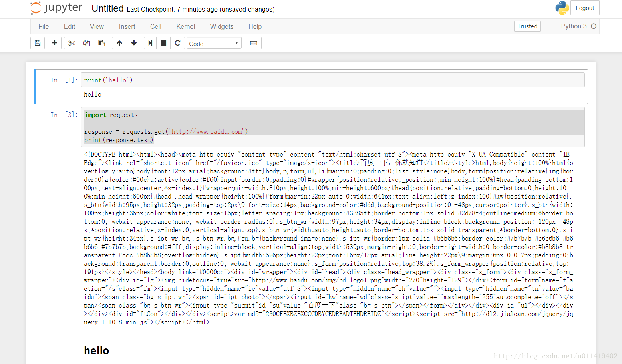Click the Python logo icon

click(x=562, y=8)
